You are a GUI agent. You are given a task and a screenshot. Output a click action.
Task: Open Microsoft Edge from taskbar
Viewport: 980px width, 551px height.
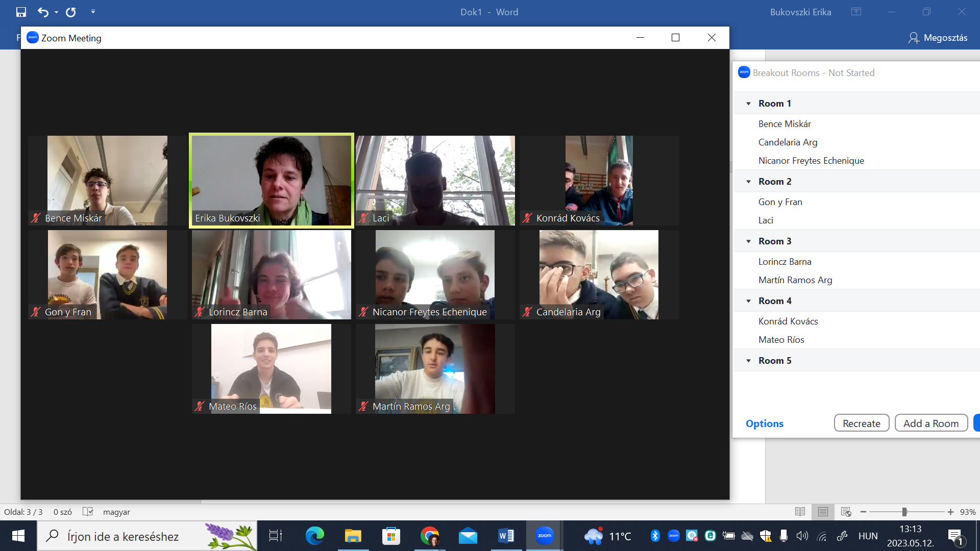[x=314, y=536]
